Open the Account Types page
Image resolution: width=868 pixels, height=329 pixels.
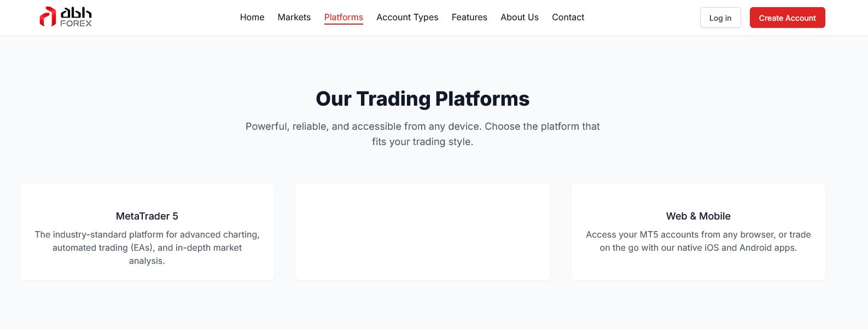[x=407, y=18]
